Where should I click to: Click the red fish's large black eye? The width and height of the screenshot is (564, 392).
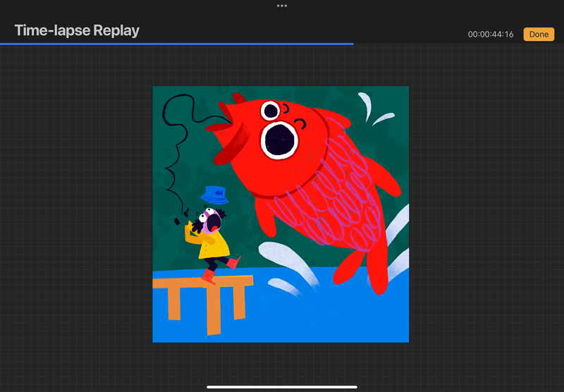pyautogui.click(x=280, y=140)
